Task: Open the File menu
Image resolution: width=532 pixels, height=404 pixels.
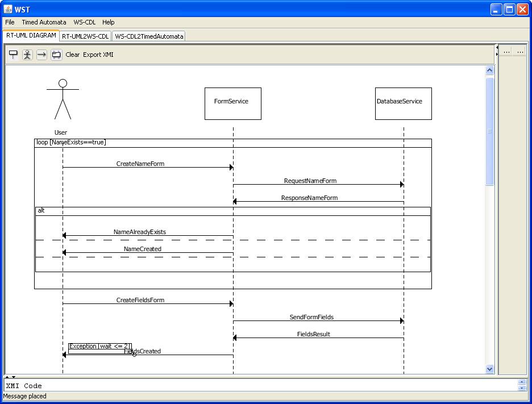Action: [10, 22]
